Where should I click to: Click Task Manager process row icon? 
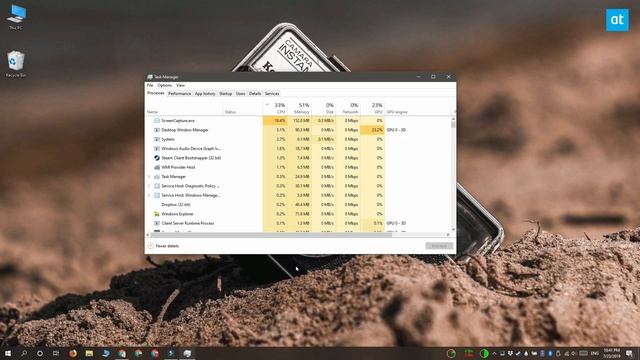[x=157, y=176]
